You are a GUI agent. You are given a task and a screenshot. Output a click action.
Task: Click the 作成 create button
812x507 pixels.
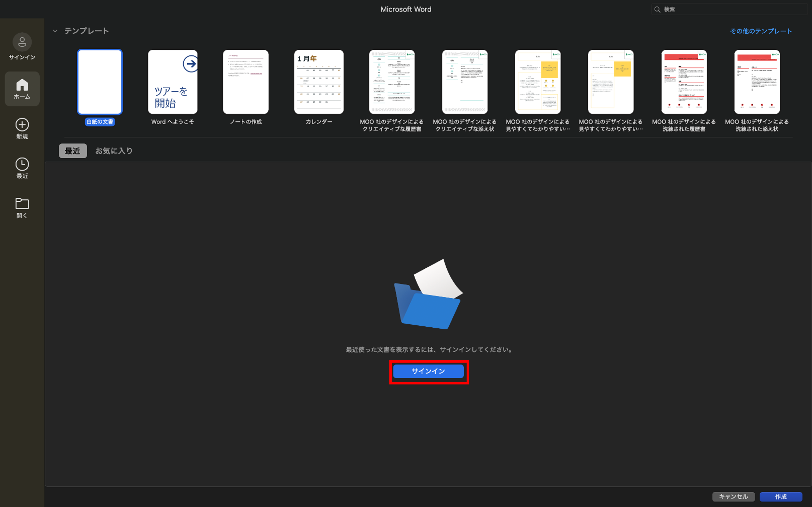781,496
